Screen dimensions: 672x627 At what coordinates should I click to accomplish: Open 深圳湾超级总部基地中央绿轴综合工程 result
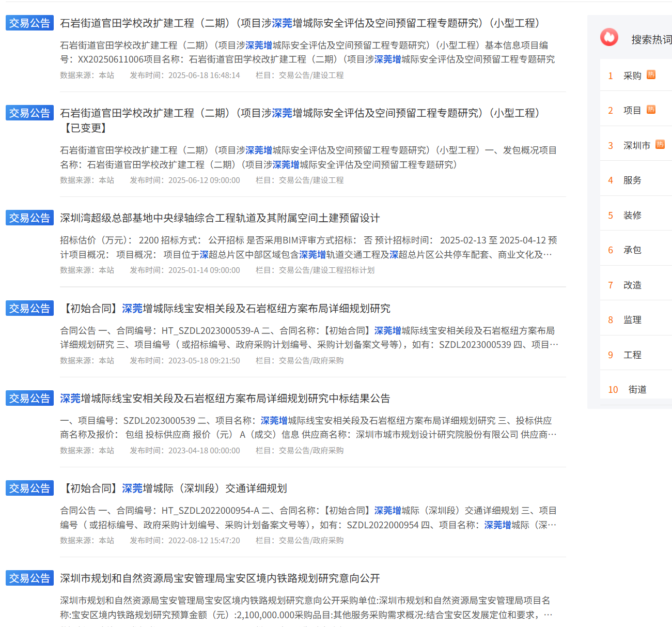coord(220,218)
